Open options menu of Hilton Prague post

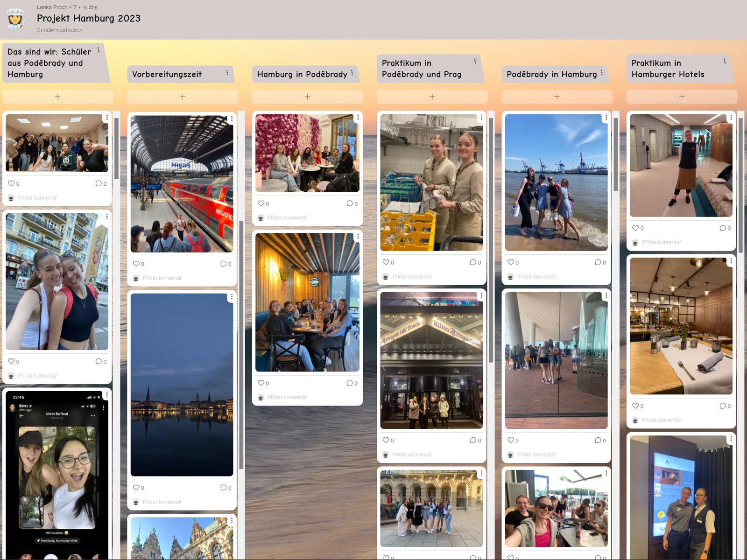[481, 295]
